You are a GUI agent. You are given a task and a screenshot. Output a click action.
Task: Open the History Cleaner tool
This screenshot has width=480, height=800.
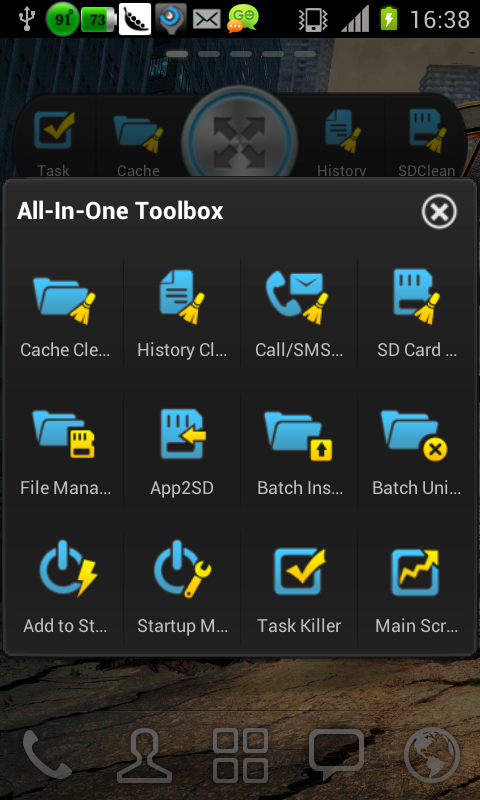coord(182,316)
